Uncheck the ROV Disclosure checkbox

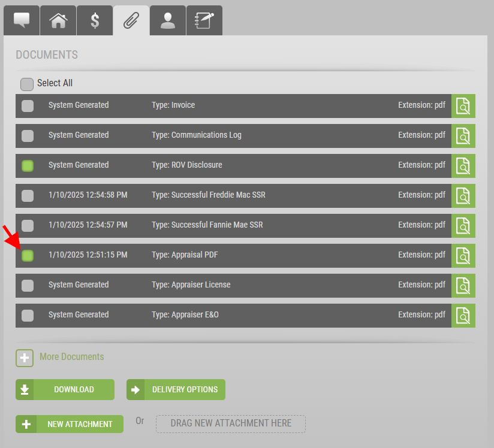[x=28, y=165]
